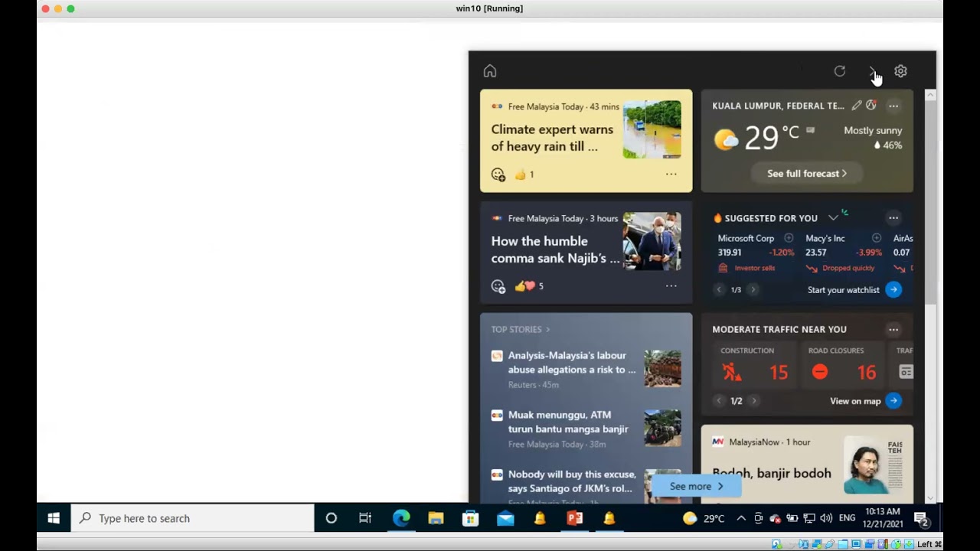Viewport: 980px width, 551px height.
Task: Click the Najib masked men thumbnail
Action: 652,241
